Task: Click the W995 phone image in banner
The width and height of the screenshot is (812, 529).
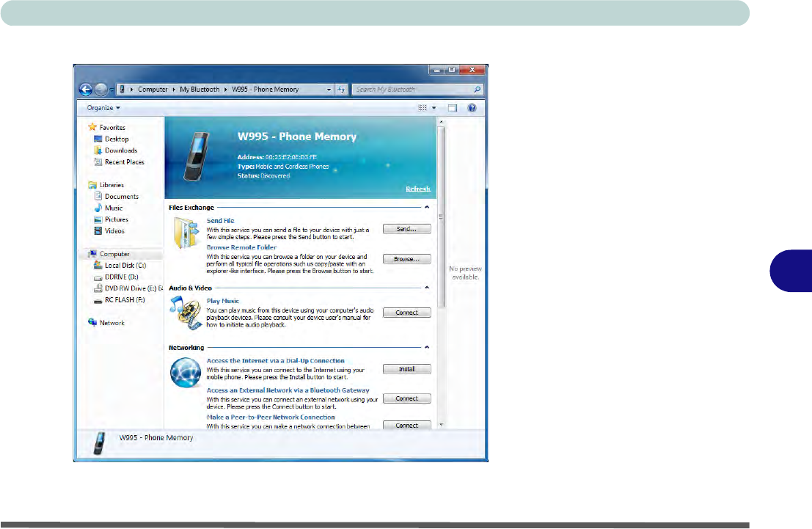Action: click(197, 156)
